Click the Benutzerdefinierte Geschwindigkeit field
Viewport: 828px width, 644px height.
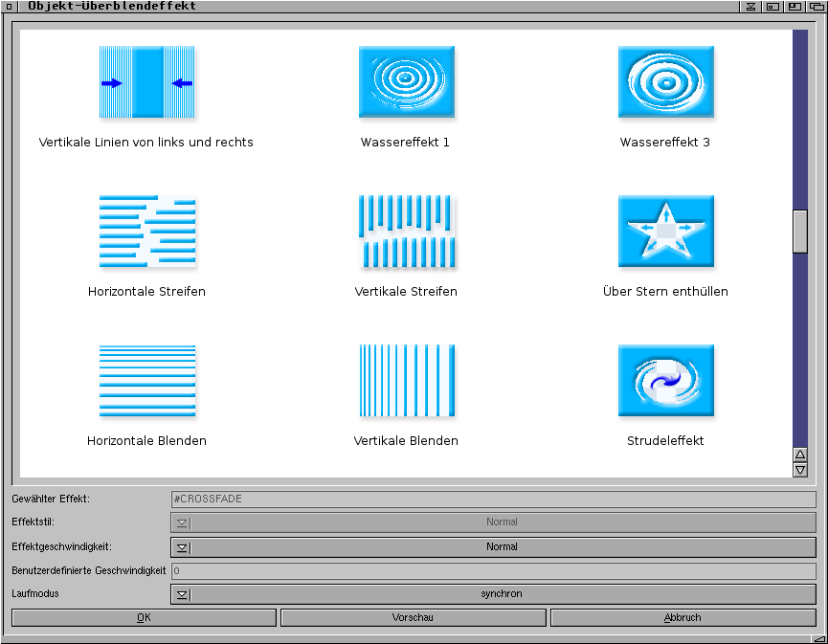point(493,571)
